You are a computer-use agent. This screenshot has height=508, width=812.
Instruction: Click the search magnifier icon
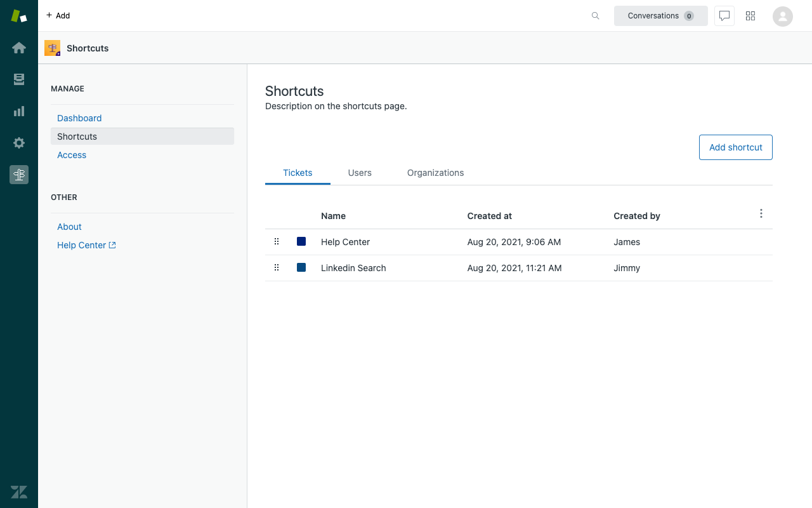click(595, 16)
